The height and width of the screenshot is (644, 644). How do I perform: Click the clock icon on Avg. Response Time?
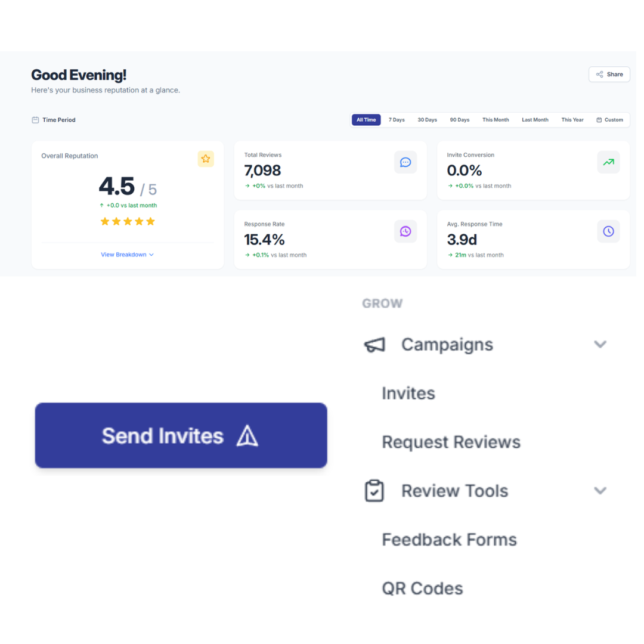pyautogui.click(x=608, y=231)
